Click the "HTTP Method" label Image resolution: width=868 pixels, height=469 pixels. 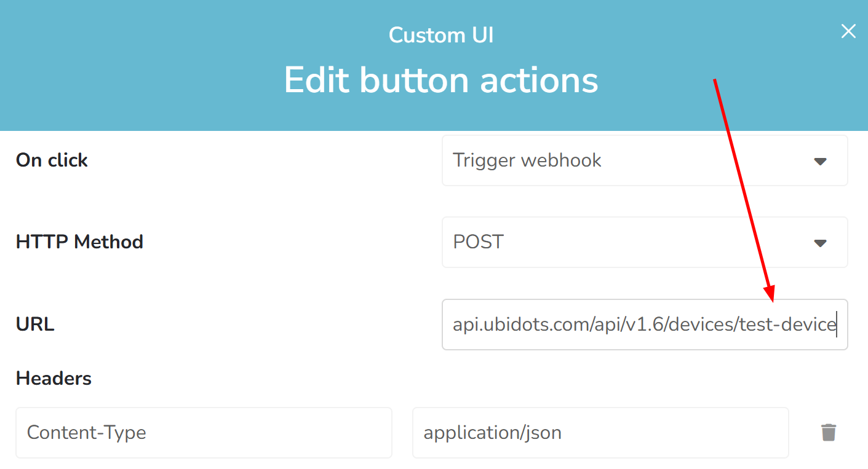(79, 242)
